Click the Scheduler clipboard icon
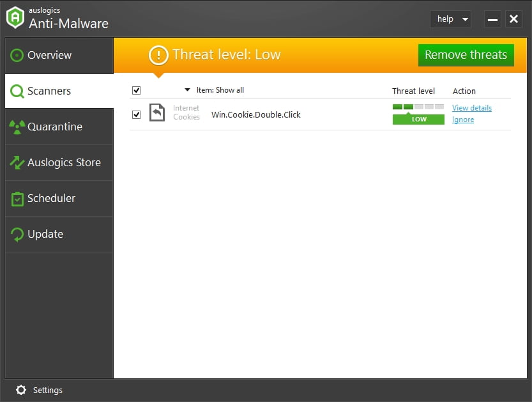This screenshot has height=402, width=532. point(17,199)
